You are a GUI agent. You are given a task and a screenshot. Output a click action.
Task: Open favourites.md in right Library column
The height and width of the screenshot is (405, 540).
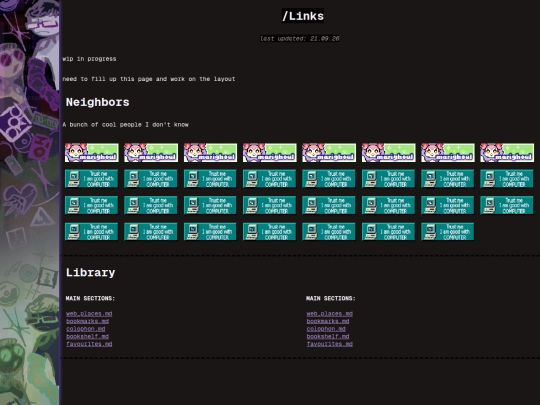click(x=330, y=344)
